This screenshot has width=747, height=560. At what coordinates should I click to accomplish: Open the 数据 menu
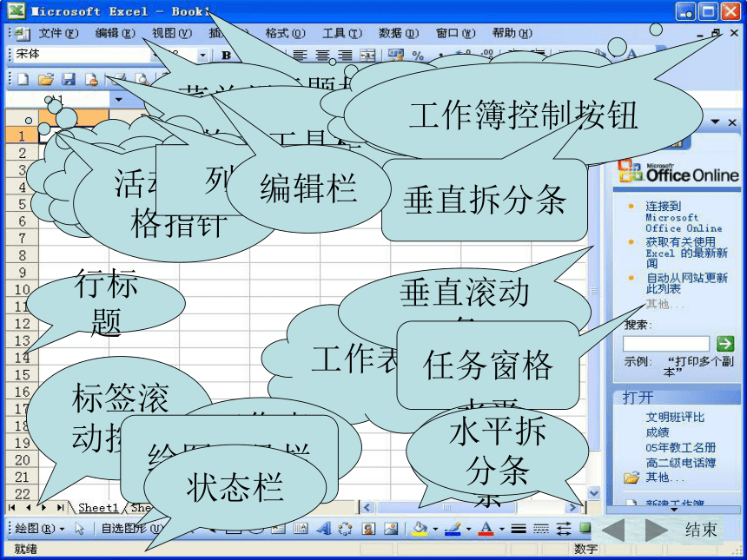[399, 33]
